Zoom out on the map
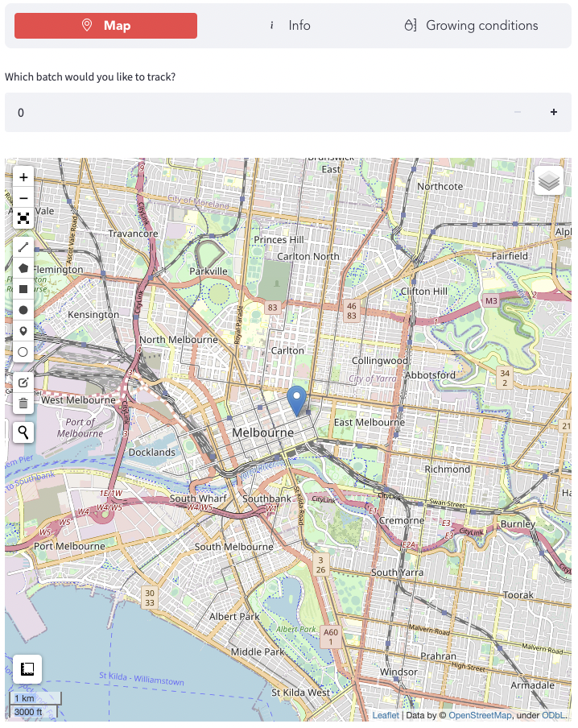This screenshot has width=578, height=728. (x=23, y=198)
